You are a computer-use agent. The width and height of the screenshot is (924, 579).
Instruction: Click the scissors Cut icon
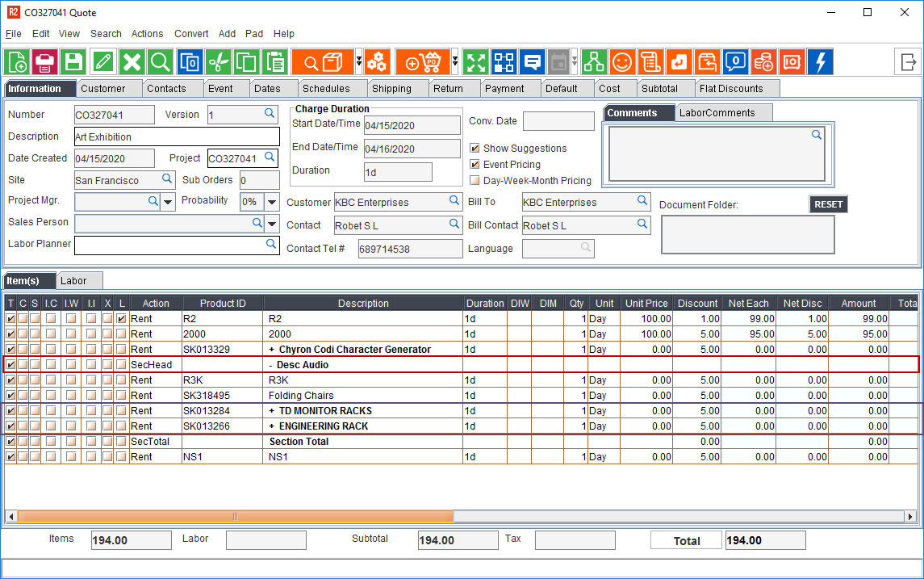[218, 62]
